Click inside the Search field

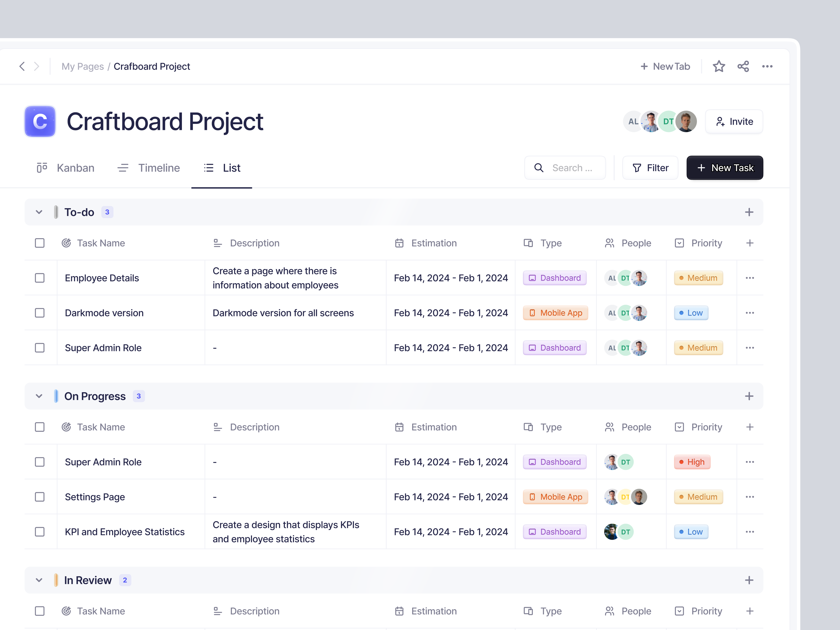(x=573, y=167)
